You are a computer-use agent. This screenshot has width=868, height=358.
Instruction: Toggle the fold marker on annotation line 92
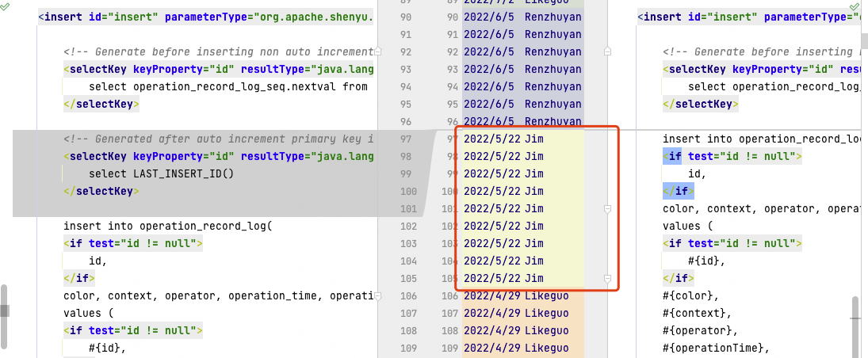[x=607, y=51]
